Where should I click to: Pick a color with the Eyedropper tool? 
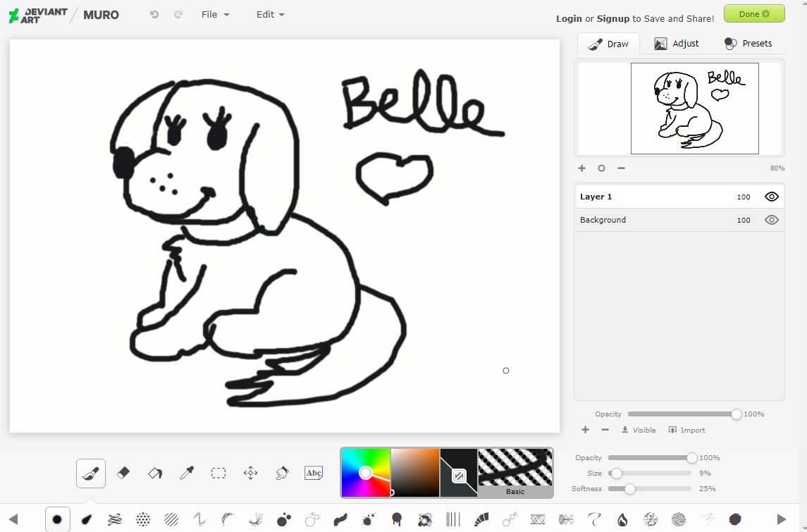point(186,473)
